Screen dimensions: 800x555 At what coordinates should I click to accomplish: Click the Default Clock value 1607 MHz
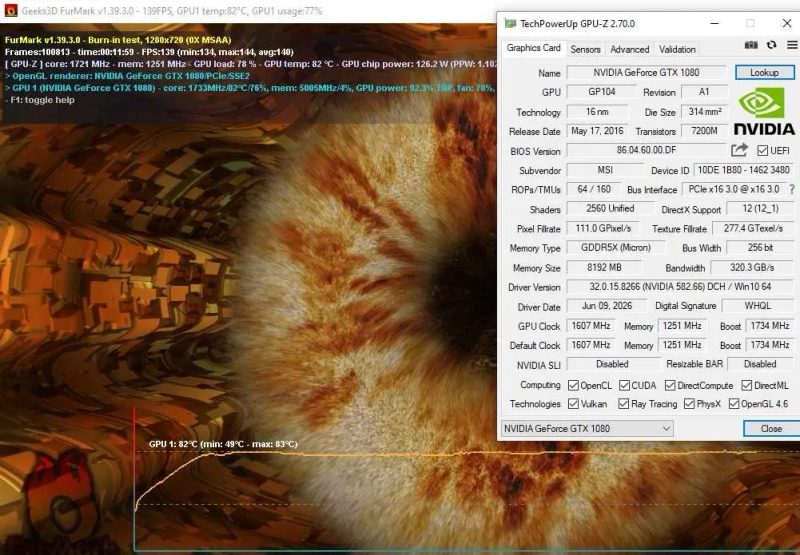(591, 345)
